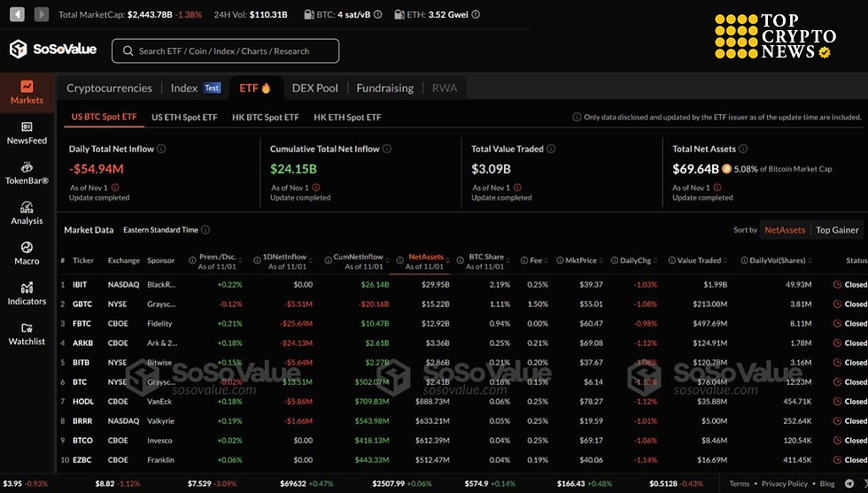Select the NetAssets sort option
Screen dimensions: 868x493
click(x=785, y=229)
